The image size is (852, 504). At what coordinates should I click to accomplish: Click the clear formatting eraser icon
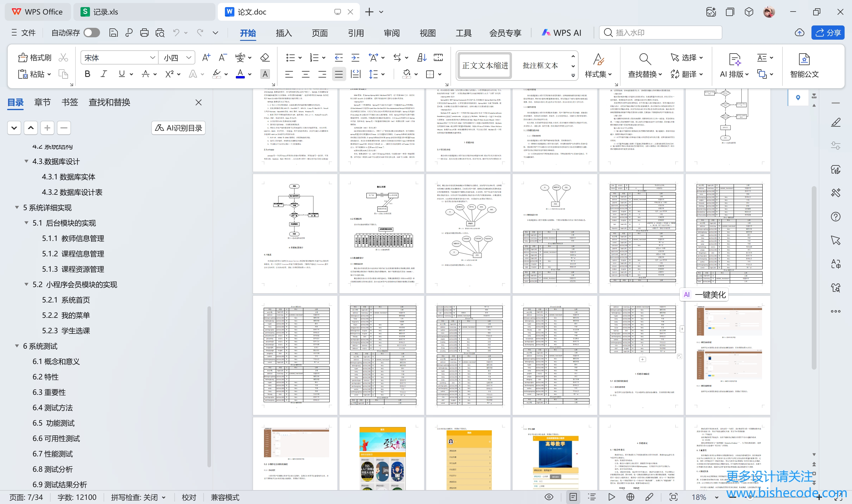[265, 57]
